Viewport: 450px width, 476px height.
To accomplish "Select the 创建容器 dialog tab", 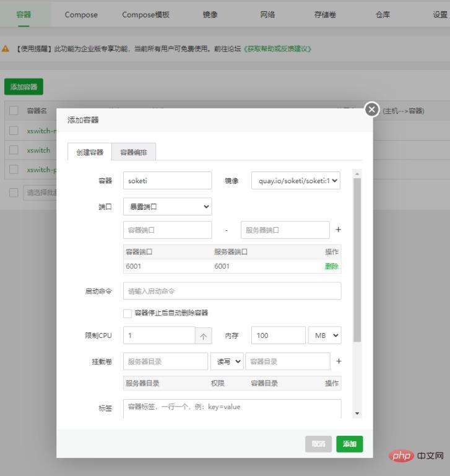I will 90,152.
